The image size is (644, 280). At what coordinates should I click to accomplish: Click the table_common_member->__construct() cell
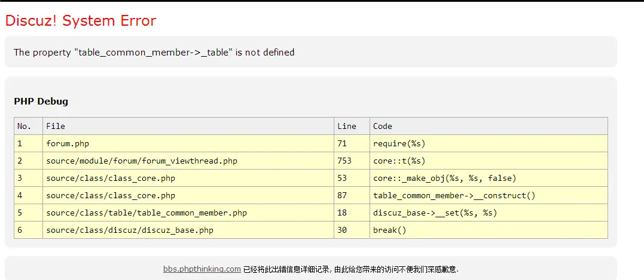(489, 195)
